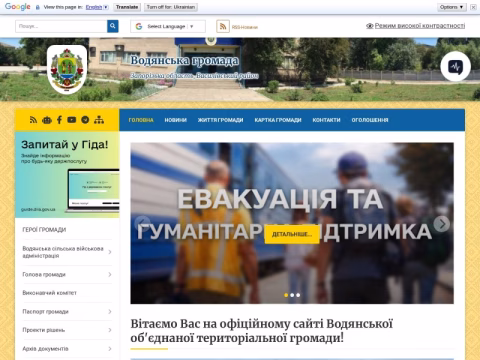Select the first slider dot indicator
The height and width of the screenshot is (360, 480).
pos(286,295)
